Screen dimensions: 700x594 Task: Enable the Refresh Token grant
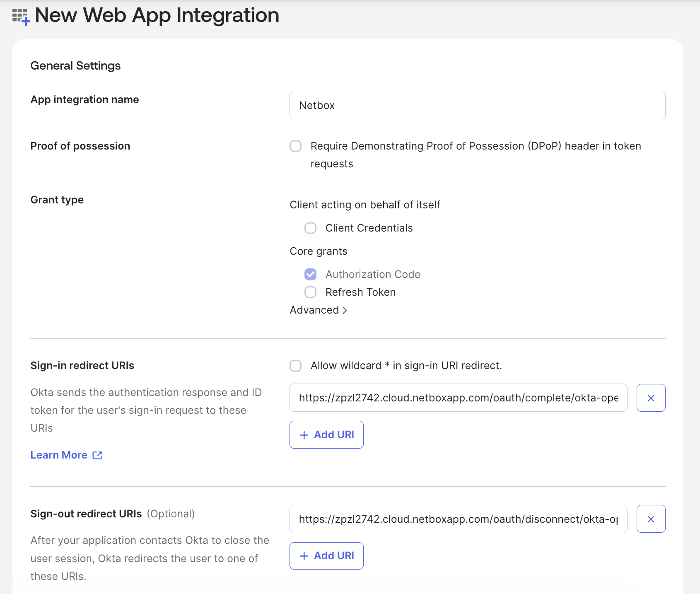(x=310, y=292)
